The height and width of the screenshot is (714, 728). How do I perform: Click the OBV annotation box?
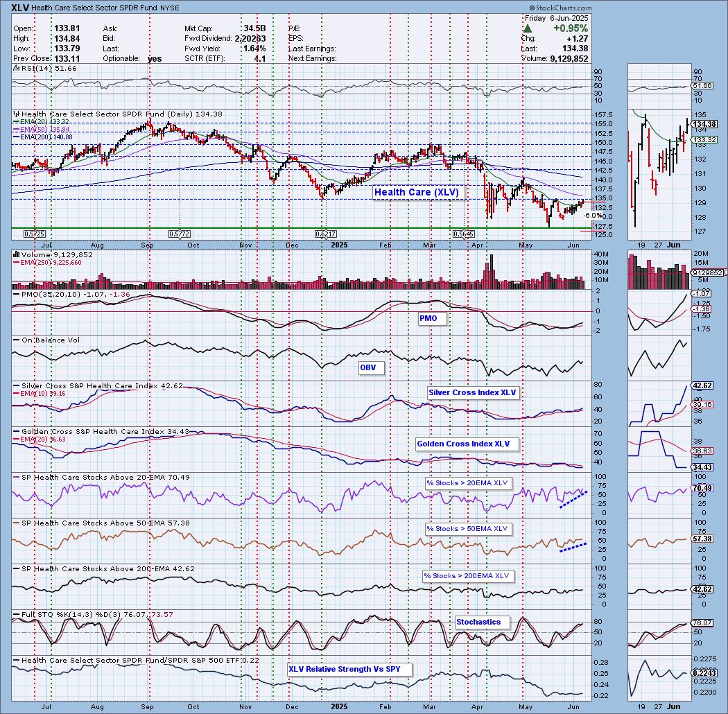[x=372, y=367]
